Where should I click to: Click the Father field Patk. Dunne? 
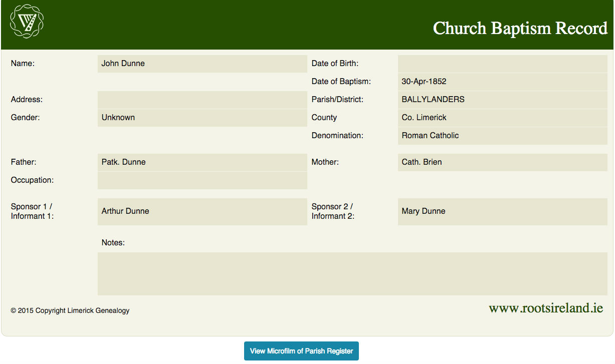coord(202,162)
